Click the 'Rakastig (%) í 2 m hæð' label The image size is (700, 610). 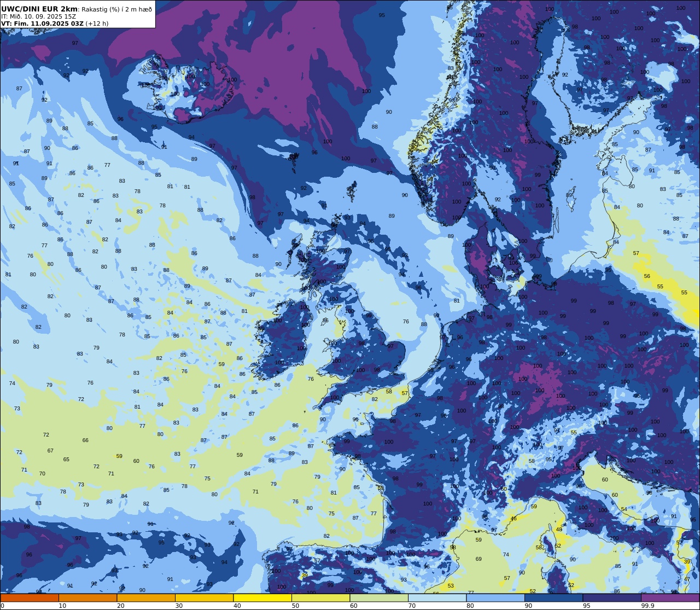pos(117,9)
